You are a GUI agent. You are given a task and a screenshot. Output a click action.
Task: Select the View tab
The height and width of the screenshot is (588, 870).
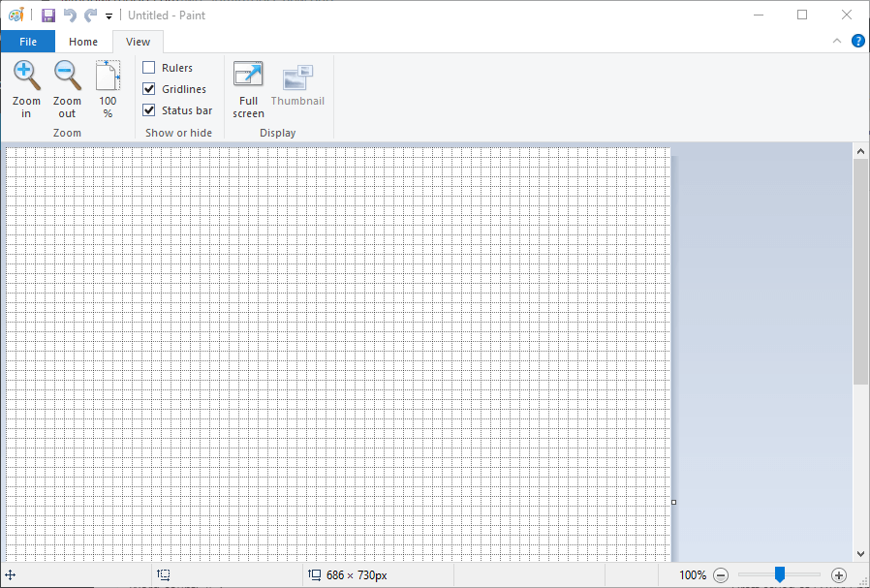pyautogui.click(x=138, y=42)
